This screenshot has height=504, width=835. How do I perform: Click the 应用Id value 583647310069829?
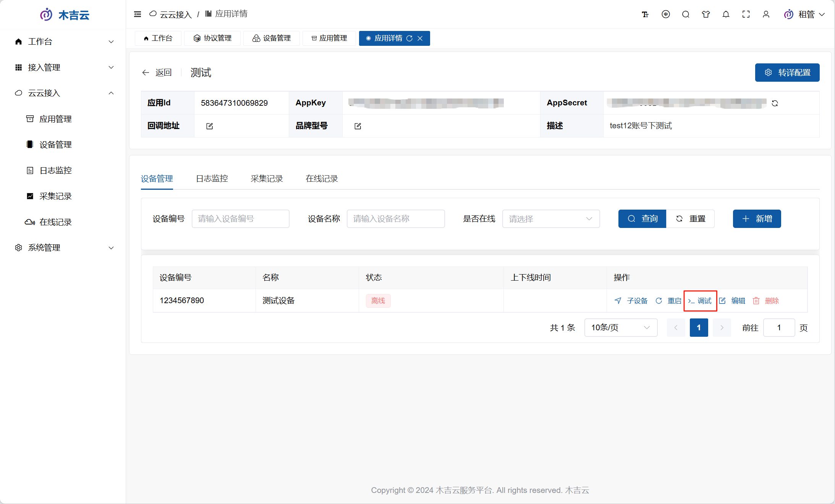click(x=234, y=103)
